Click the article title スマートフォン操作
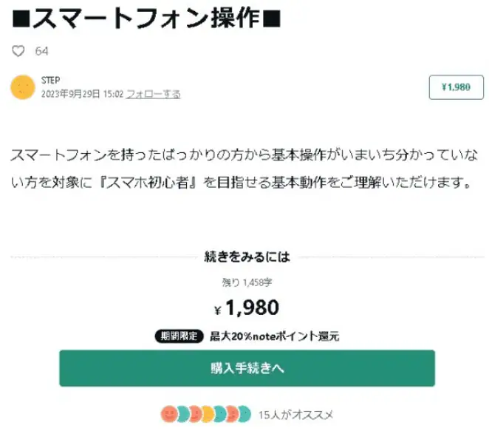The image size is (489, 448). coord(147,17)
